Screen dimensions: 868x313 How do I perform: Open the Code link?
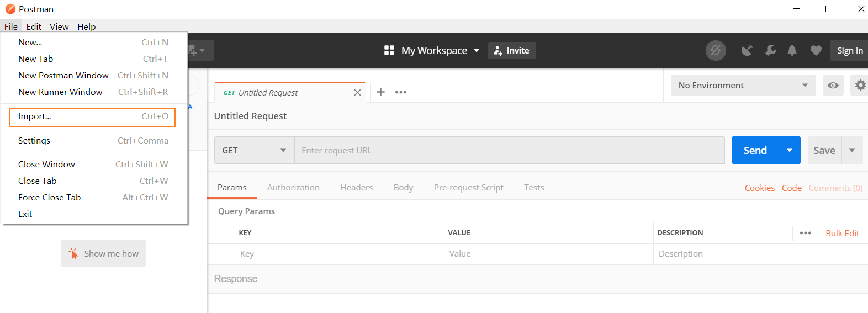pyautogui.click(x=791, y=188)
